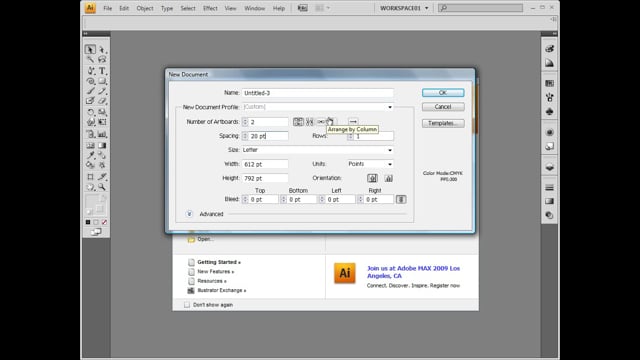Screen dimensions: 640x360
Task: Step the Number of Artboards spinner
Action: coord(245,122)
